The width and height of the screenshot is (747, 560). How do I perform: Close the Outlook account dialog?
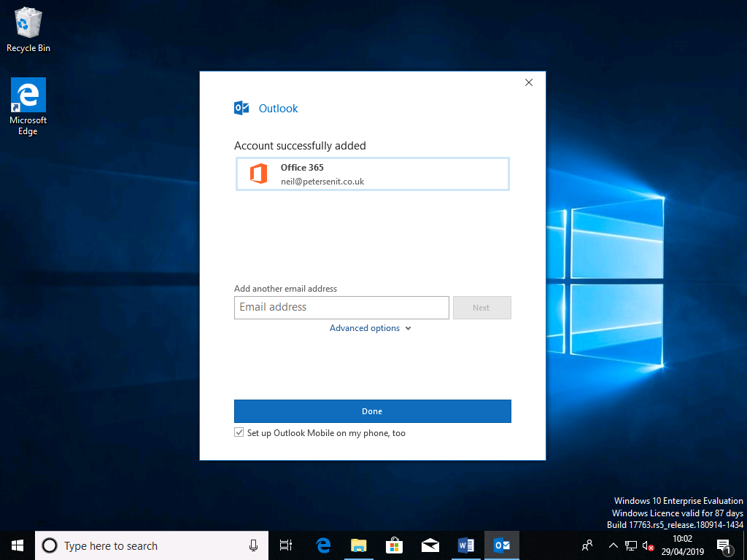529,82
